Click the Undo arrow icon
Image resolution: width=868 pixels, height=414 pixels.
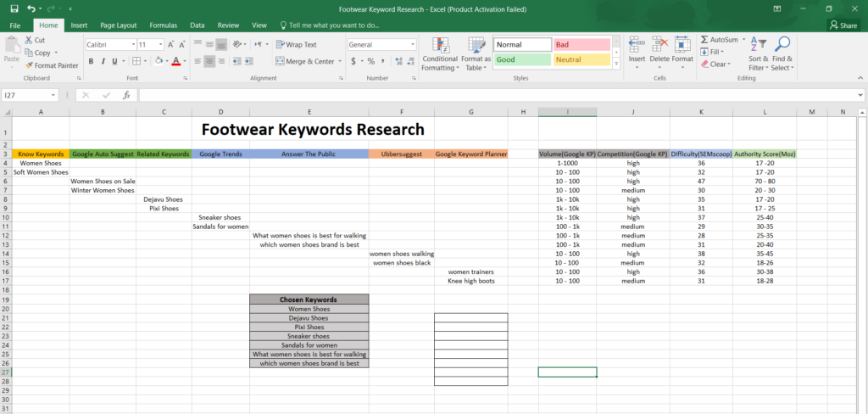point(31,8)
